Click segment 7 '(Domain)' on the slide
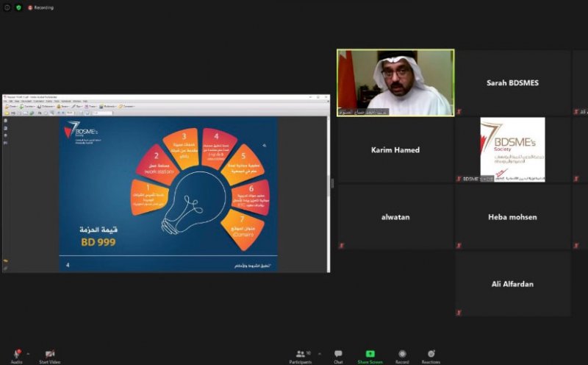Viewport: 588px width, 365px height. [243, 230]
